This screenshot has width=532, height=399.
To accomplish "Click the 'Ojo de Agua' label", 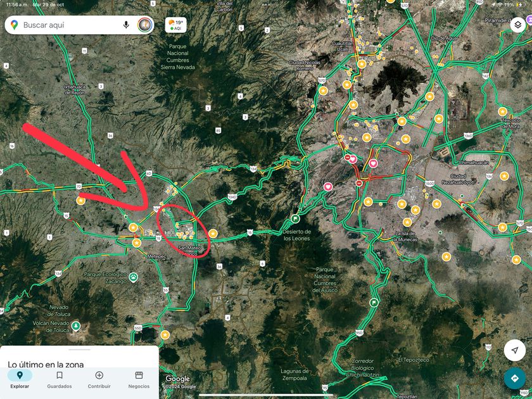I will point(444,39).
